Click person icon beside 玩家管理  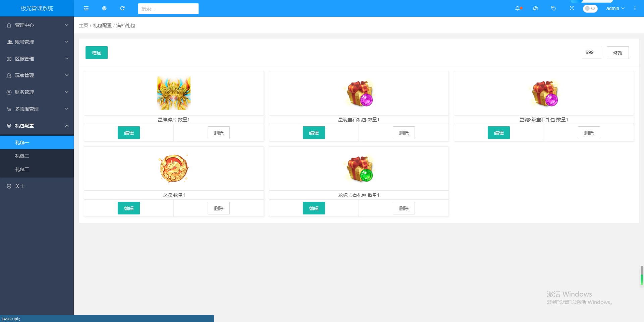point(9,75)
